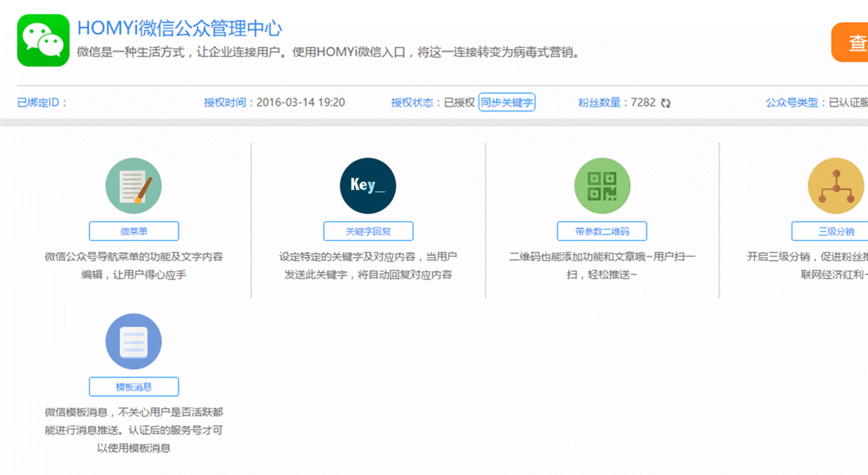Click the green WeChat logo icon
Screen dimensions: 868x475
click(x=43, y=40)
